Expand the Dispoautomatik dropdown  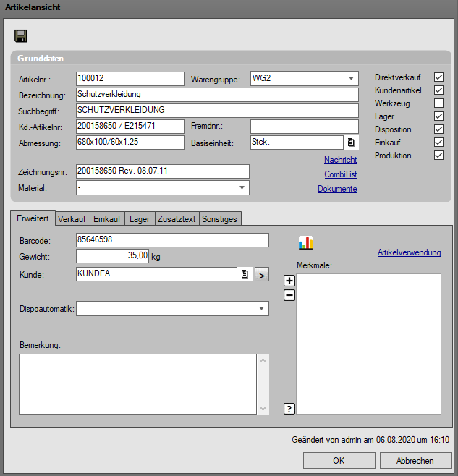[261, 309]
